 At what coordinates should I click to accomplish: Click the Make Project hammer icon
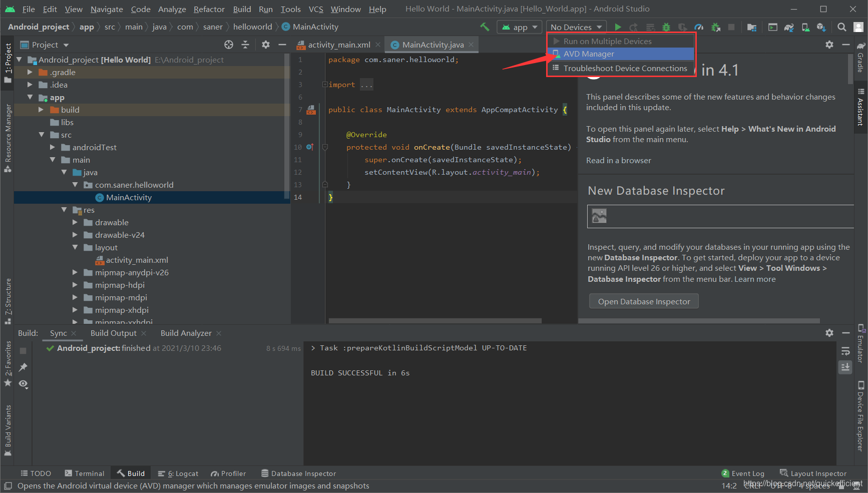(485, 27)
